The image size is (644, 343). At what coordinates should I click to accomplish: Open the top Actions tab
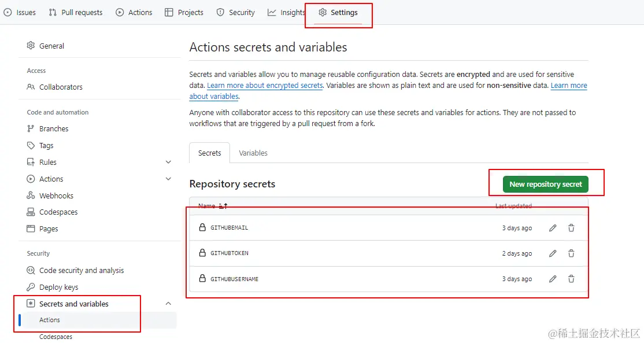(x=134, y=12)
